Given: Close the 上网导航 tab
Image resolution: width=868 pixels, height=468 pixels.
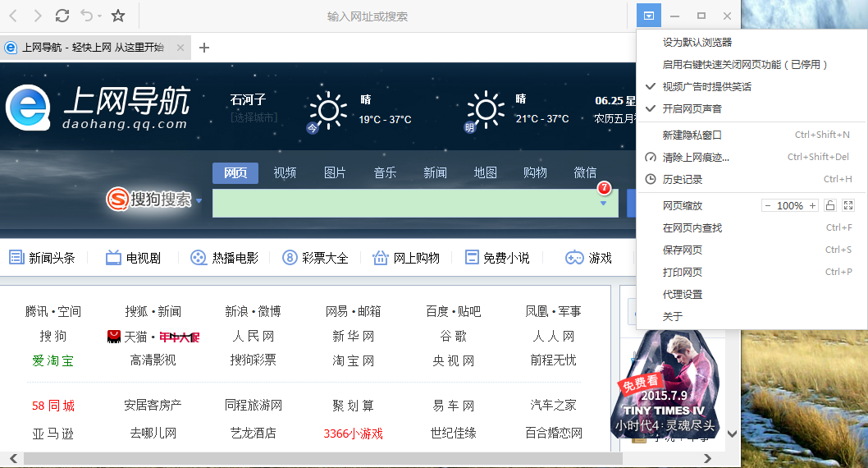Looking at the screenshot, I should (180, 48).
